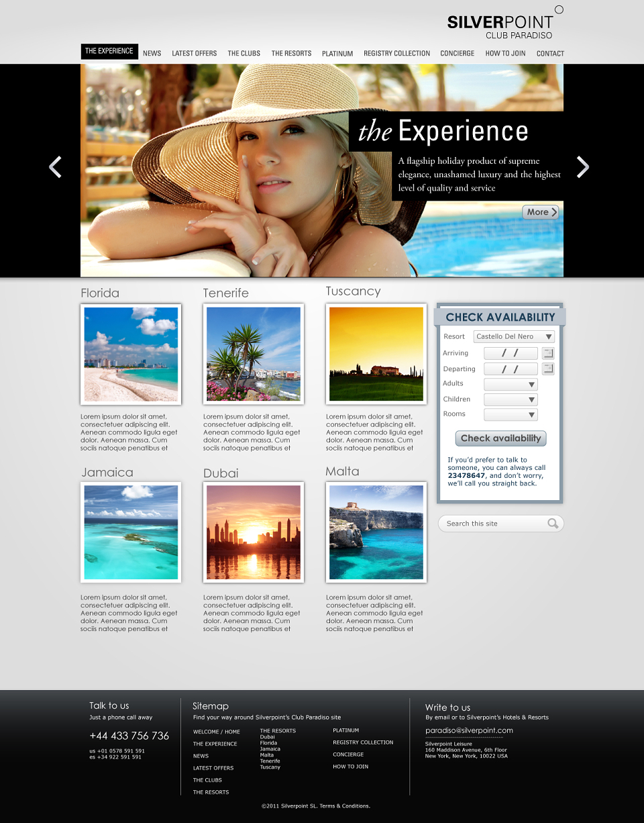Open the Dubai sunset skyline thumbnail
This screenshot has width=644, height=823.
pos(254,532)
